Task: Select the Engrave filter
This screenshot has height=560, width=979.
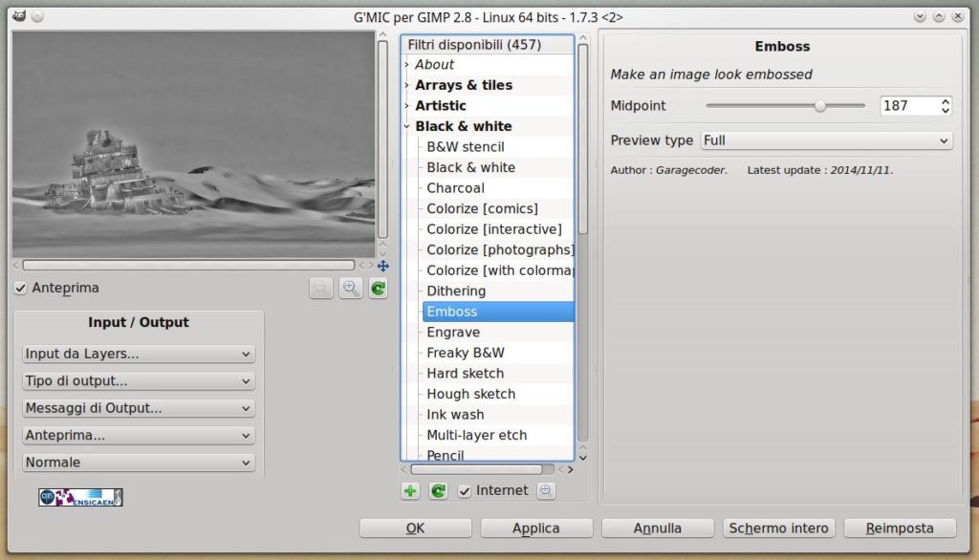Action: tap(452, 333)
